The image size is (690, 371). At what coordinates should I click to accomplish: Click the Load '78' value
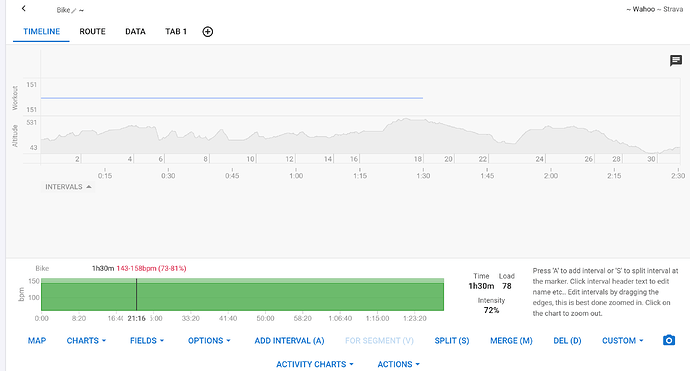(506, 286)
